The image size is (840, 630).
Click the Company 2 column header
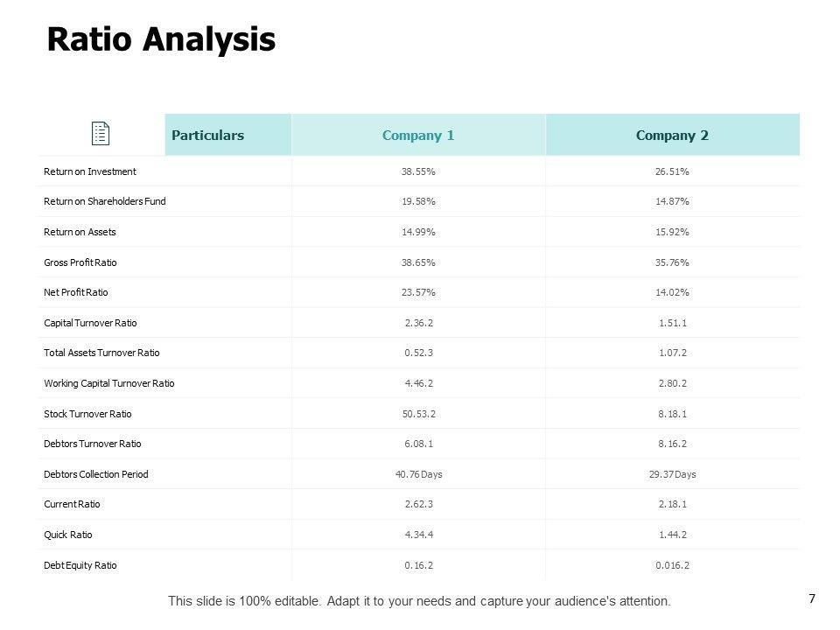click(x=672, y=136)
